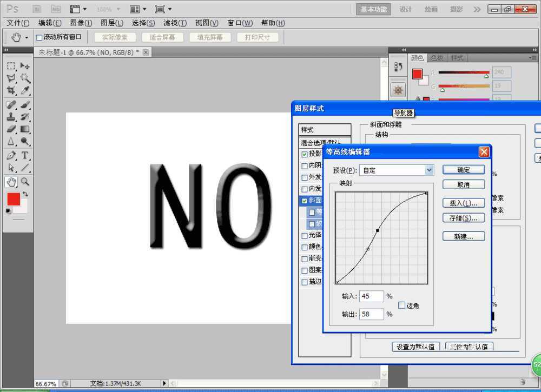Click the 载入 load button
541x392 pixels.
tap(463, 203)
